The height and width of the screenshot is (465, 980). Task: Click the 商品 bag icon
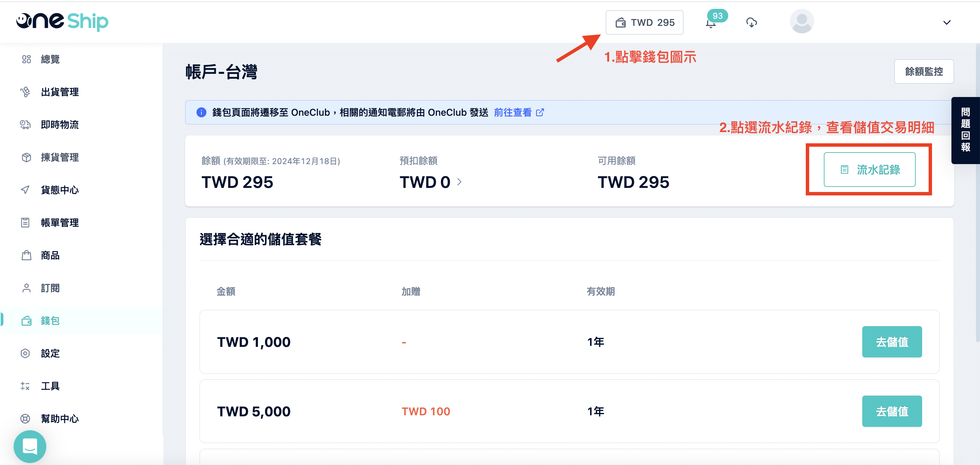[x=26, y=255]
